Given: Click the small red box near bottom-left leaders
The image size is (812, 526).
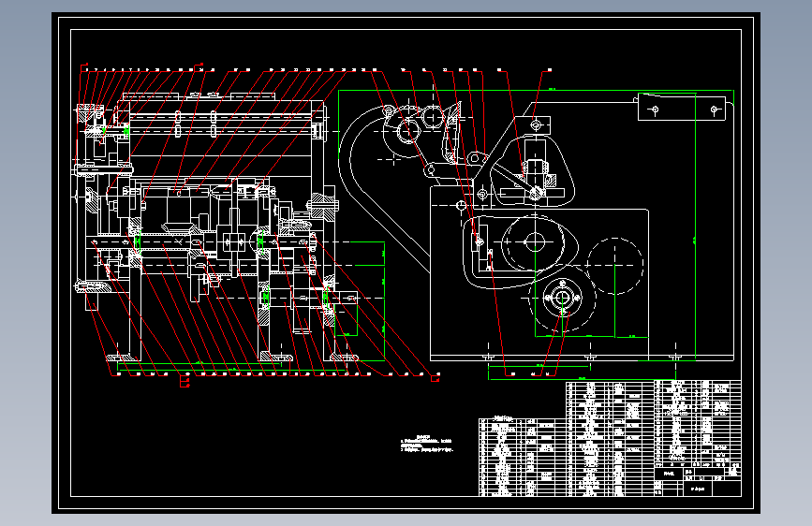Looking at the screenshot, I should 185,382.
